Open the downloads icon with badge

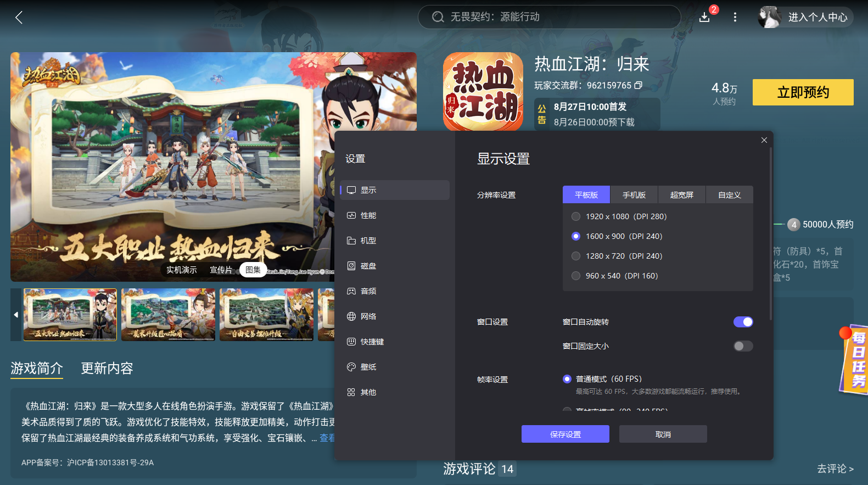tap(705, 17)
